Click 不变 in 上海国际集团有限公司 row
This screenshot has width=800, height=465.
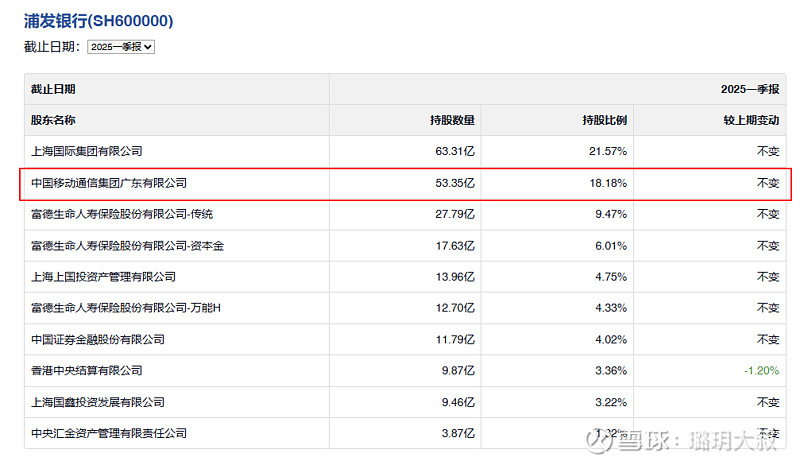[768, 151]
